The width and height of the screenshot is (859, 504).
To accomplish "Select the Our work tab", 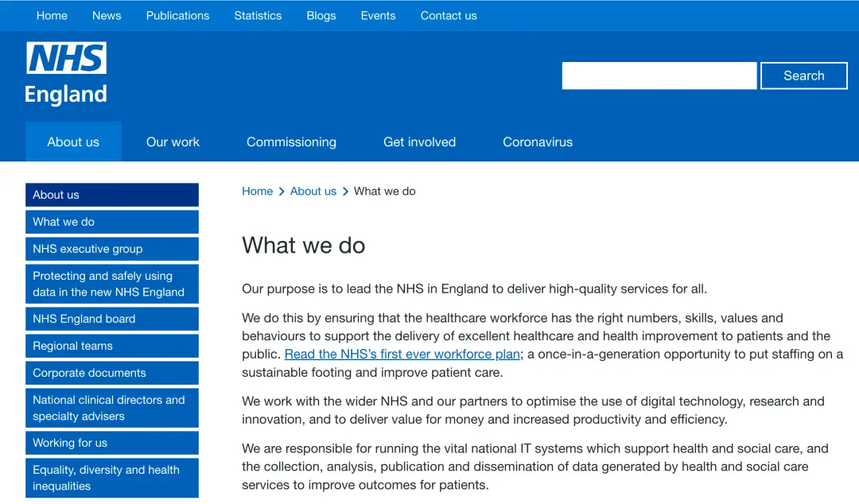I will pos(173,142).
